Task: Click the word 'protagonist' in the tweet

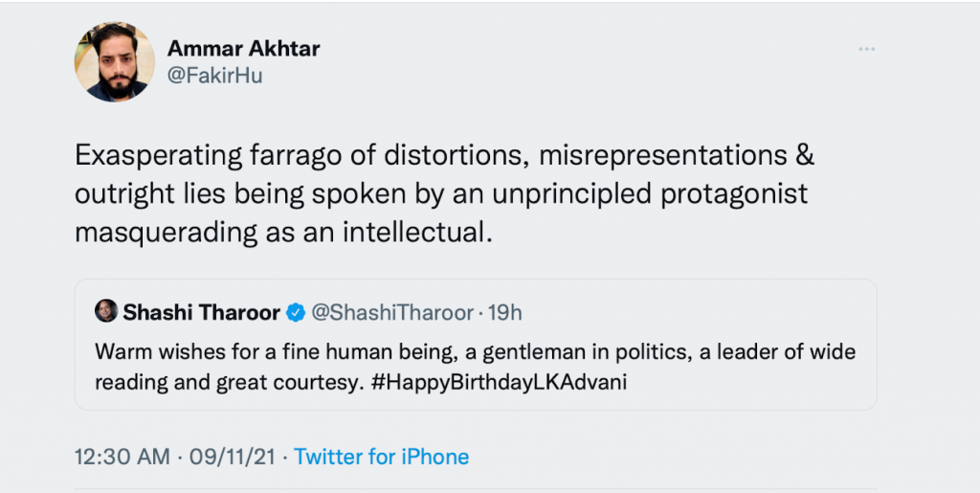Action: tap(727, 193)
